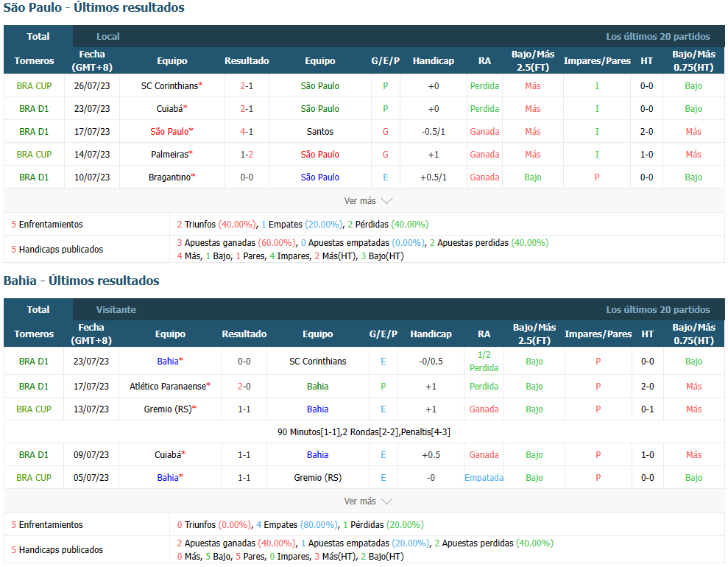Switch to the Visitante tab
Viewport: 728px width, 567px height.
tap(116, 309)
